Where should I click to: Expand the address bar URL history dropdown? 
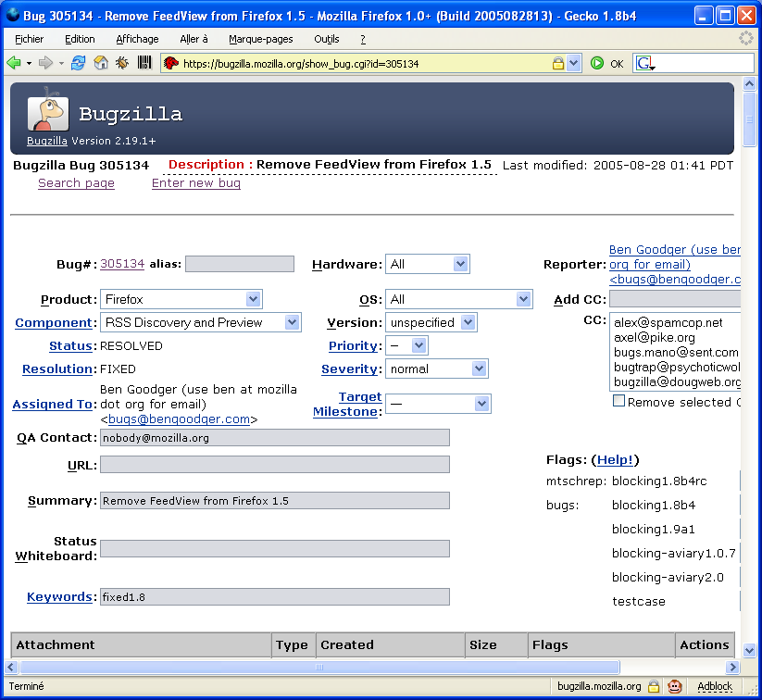pos(574,63)
